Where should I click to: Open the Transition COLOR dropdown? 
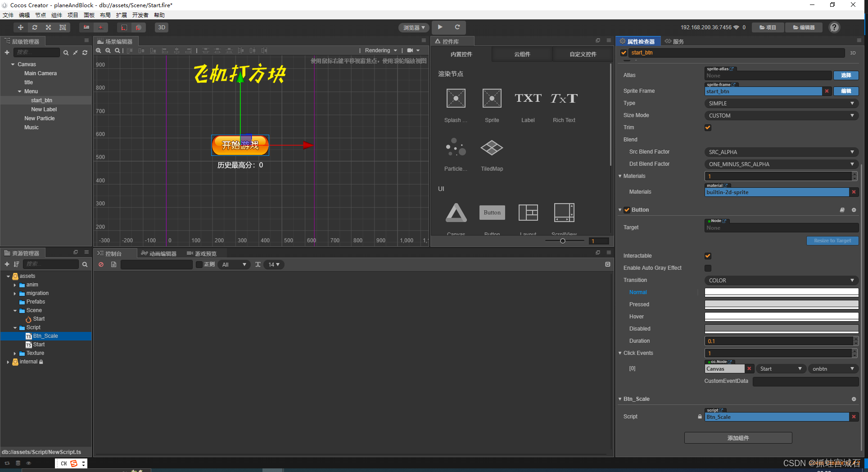click(x=781, y=280)
